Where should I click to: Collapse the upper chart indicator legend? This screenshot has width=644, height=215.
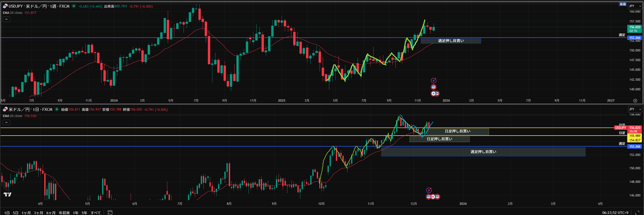(x=6, y=19)
